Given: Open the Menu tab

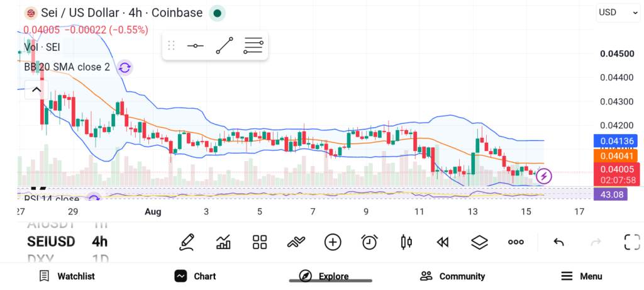Looking at the screenshot, I should click(x=582, y=276).
